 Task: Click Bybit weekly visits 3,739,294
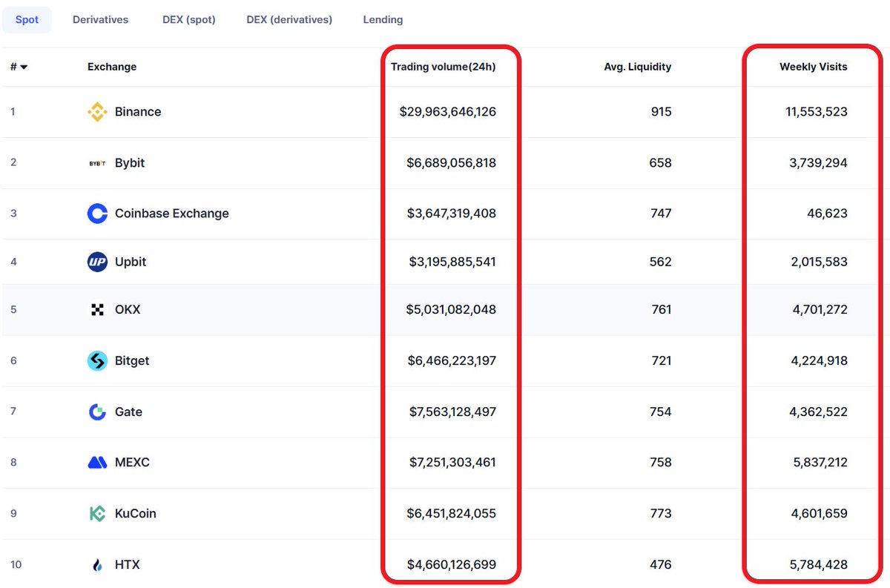coord(819,163)
